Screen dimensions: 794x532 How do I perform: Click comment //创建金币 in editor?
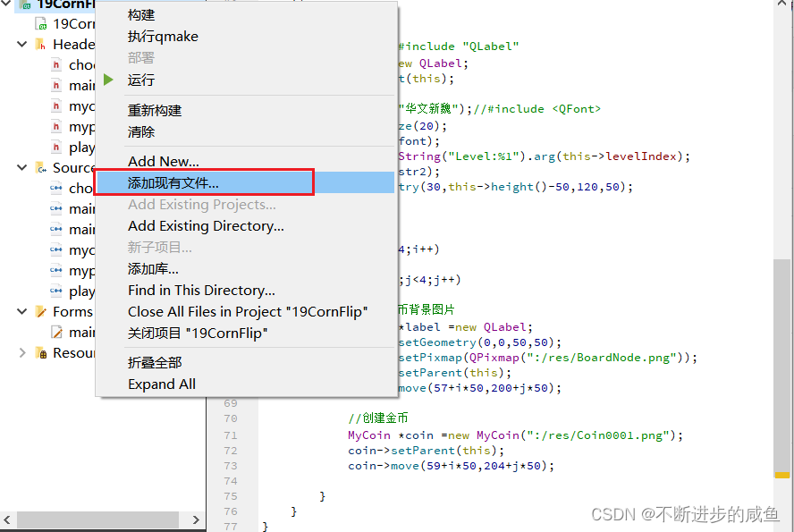coord(377,418)
